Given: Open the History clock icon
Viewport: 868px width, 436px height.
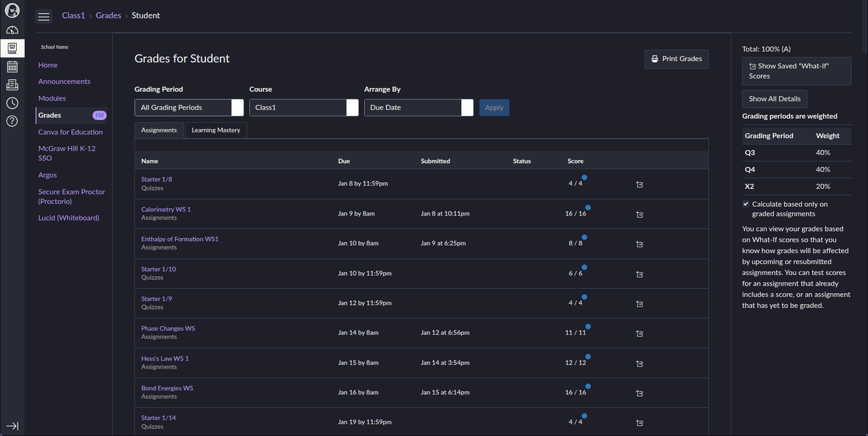Looking at the screenshot, I should (x=12, y=103).
